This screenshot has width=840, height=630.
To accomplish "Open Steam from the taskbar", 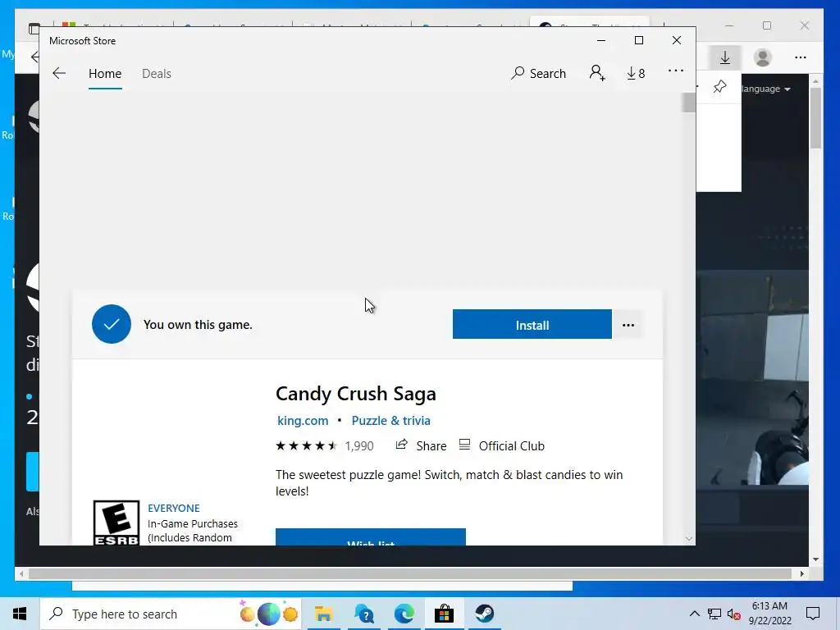I will [x=484, y=614].
